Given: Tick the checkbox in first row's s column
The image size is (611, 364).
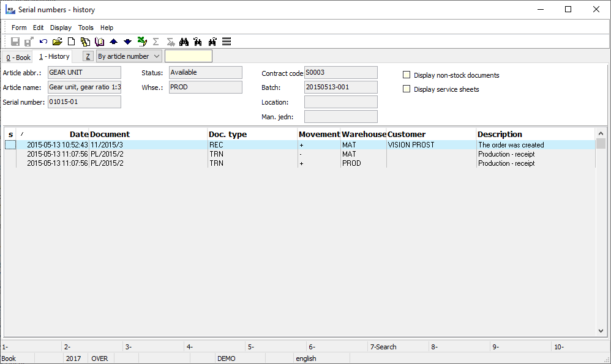Looking at the screenshot, I should point(10,145).
